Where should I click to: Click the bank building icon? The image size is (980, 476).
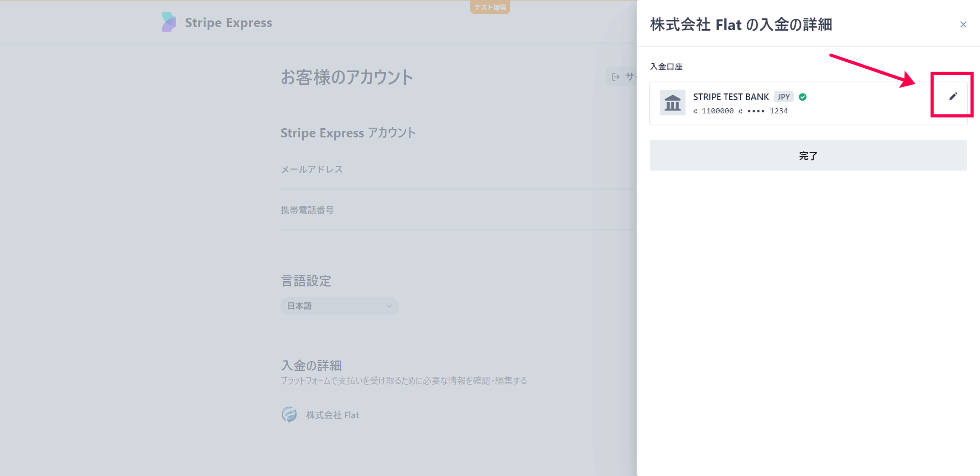(672, 103)
